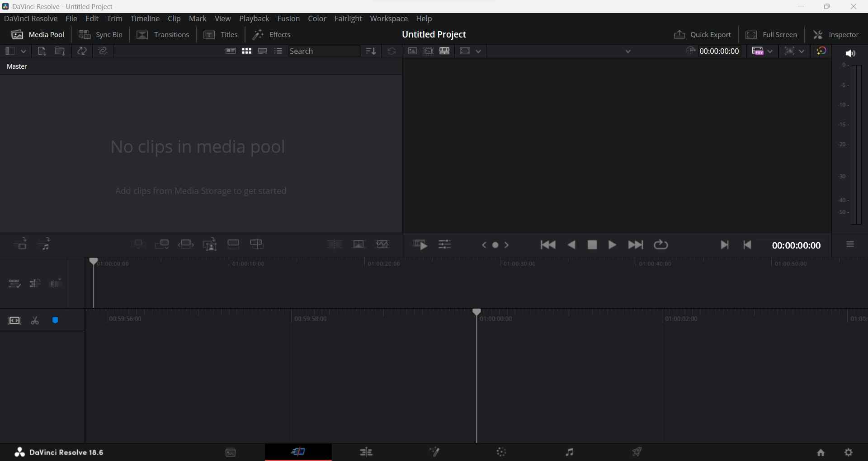Click the Stop playback button
Viewport: 868px width, 461px height.
[592, 245]
